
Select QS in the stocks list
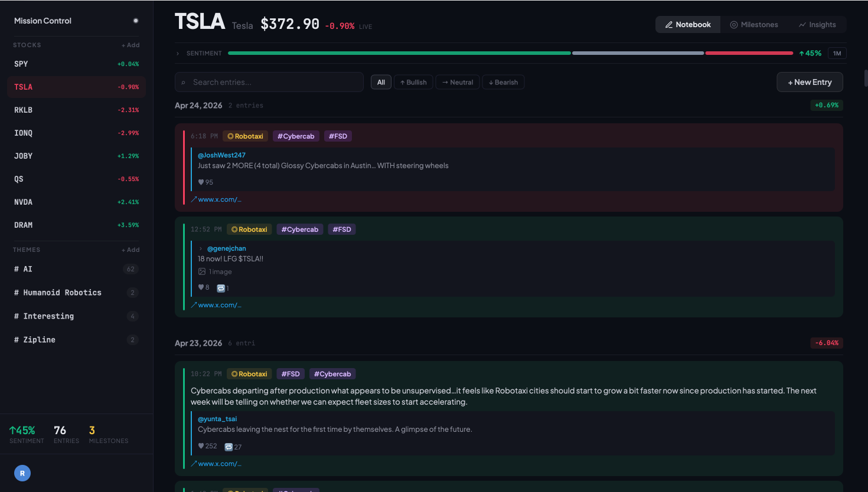(77, 179)
